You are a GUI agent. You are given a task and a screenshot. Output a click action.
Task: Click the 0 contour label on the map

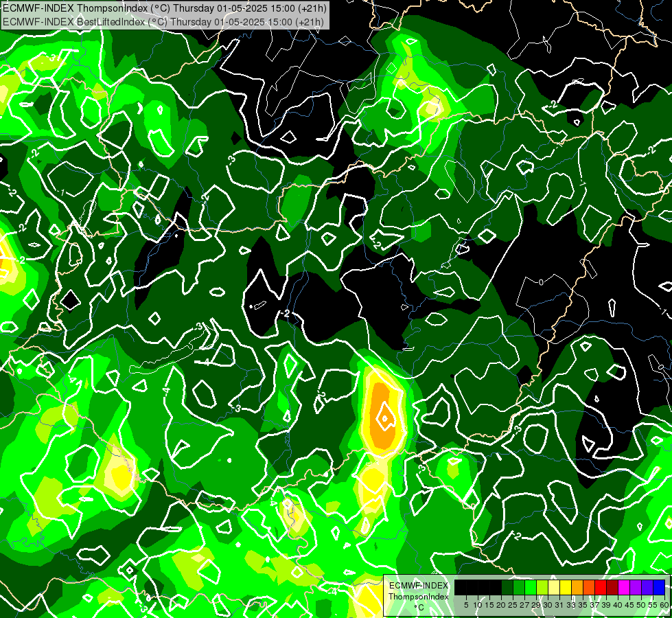541,282
